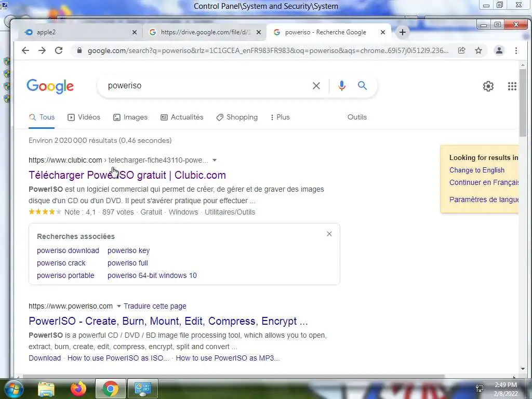This screenshot has height=399, width=532.
Task: Click the network tray icon
Action: tap(480, 389)
